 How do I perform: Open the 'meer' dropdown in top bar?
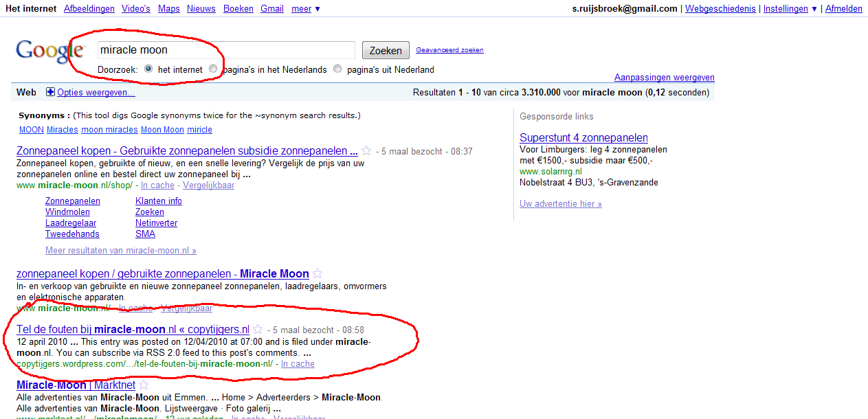[305, 9]
